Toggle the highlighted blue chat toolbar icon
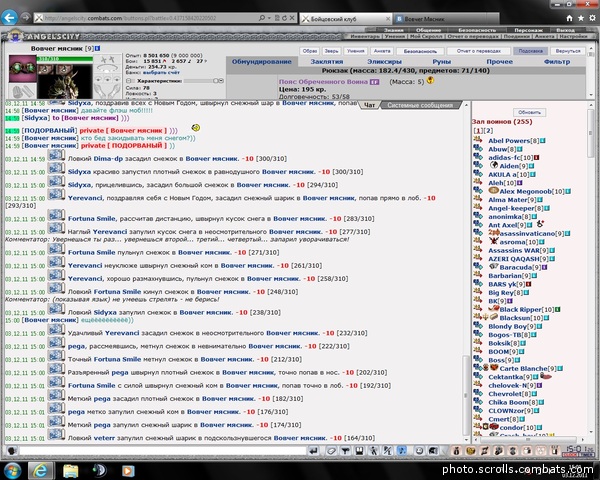Image resolution: width=600 pixels, height=480 pixels. coord(401,451)
